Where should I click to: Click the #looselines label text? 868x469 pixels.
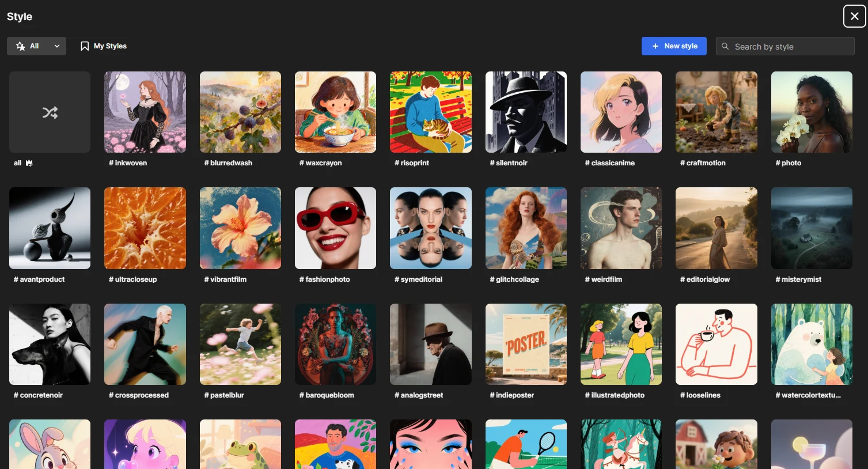click(x=700, y=395)
